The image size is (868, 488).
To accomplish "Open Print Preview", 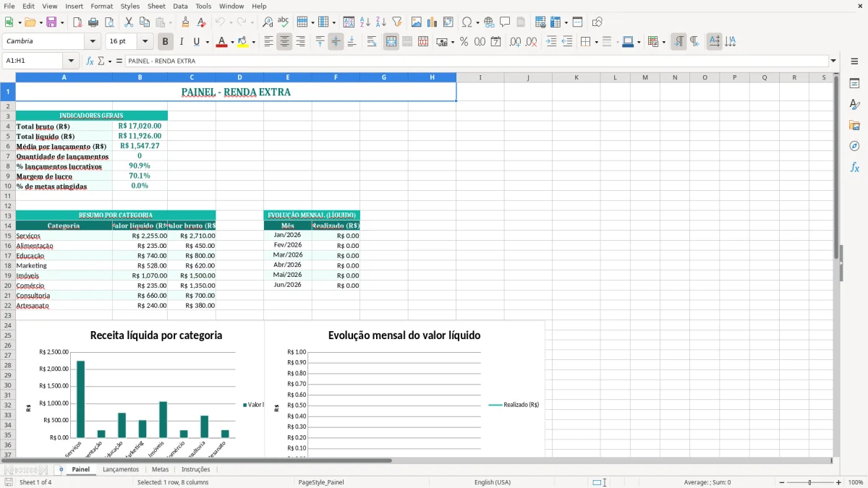I will [x=109, y=22].
